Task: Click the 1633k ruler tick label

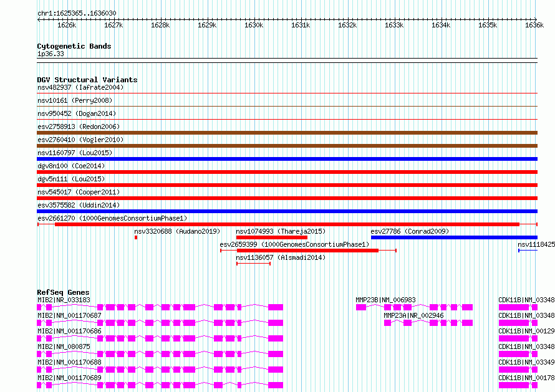Action: click(x=394, y=25)
